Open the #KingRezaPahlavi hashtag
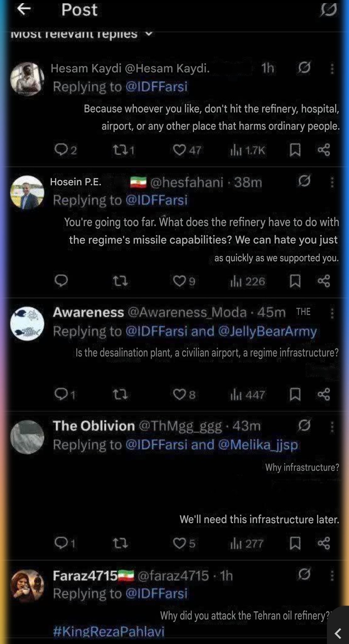 109,631
